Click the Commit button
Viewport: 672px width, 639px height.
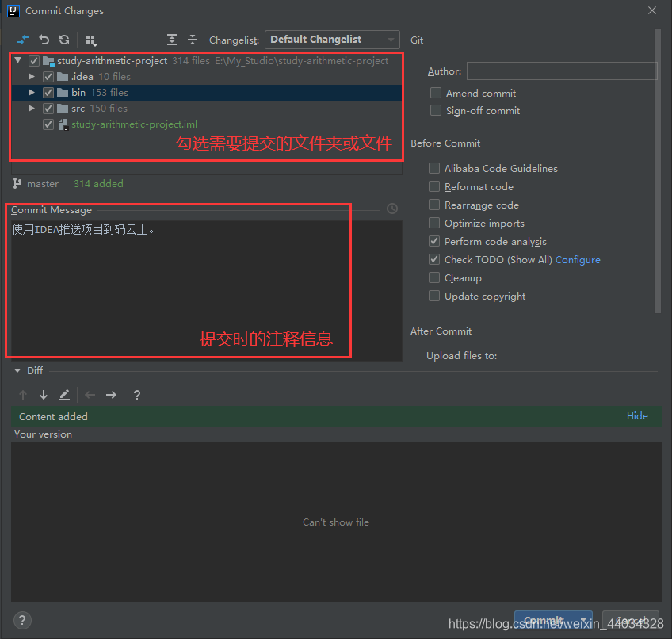click(544, 620)
